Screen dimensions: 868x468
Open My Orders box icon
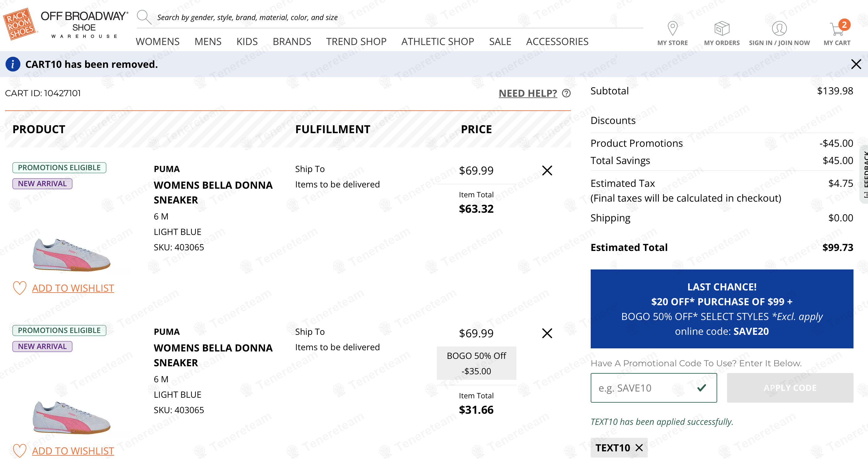point(721,28)
